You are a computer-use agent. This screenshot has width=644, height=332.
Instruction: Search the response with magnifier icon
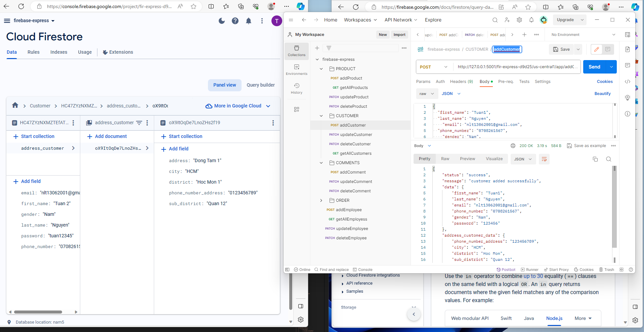coord(608,159)
